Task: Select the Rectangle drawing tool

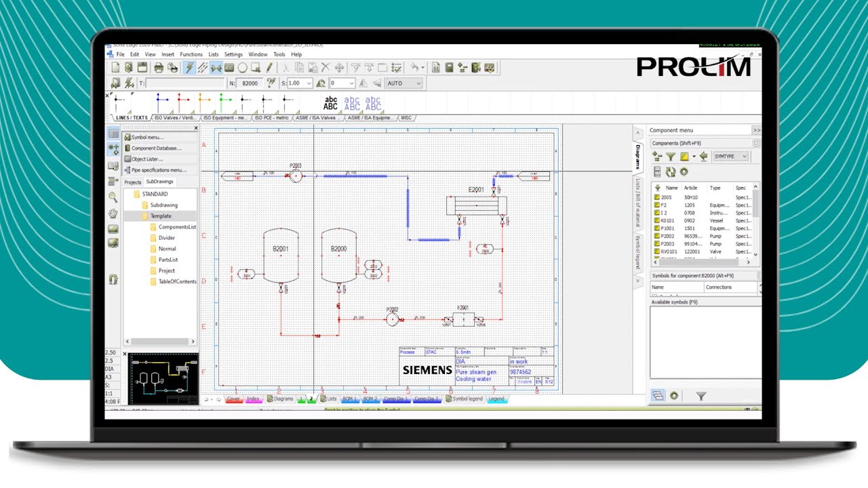Action: click(255, 68)
